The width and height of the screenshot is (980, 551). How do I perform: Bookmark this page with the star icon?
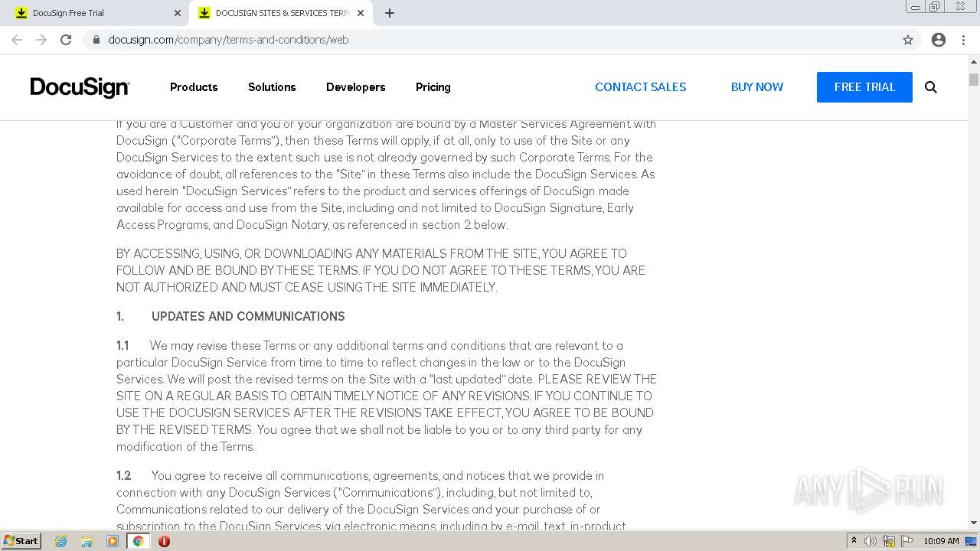tap(908, 40)
